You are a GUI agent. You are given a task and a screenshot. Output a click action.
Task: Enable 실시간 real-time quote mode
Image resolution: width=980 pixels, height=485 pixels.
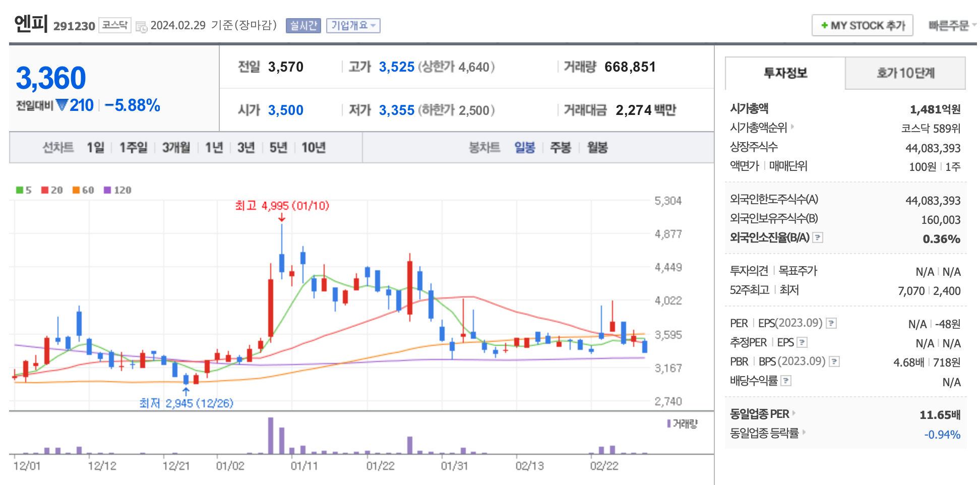(x=302, y=25)
